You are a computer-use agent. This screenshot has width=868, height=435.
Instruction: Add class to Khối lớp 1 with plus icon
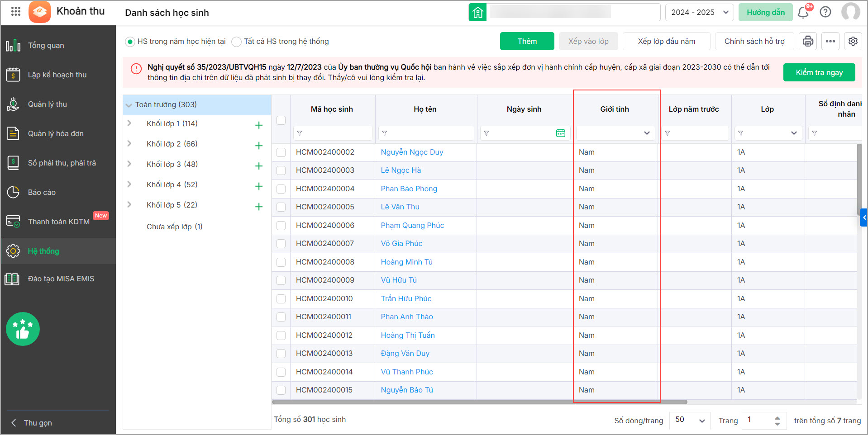tap(259, 125)
